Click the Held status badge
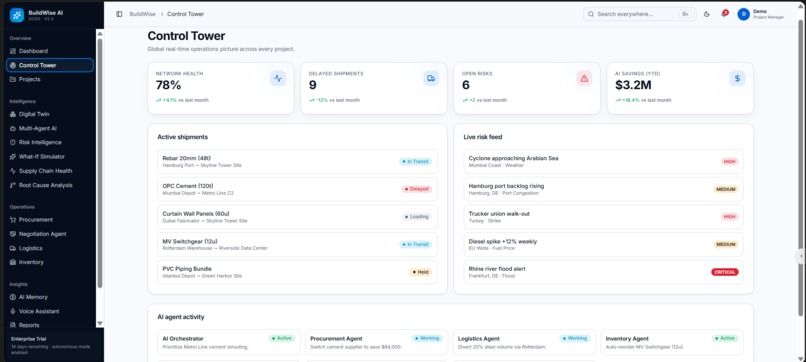This screenshot has height=362, width=806. click(420, 272)
